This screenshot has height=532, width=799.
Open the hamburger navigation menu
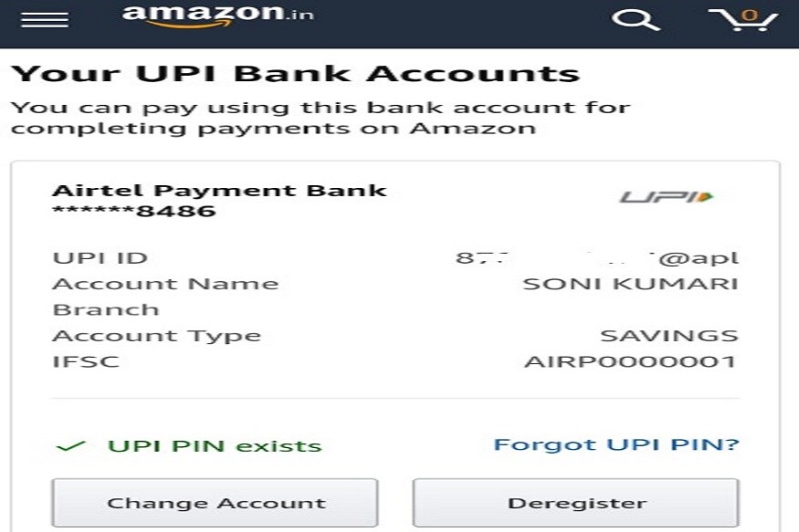coord(45,20)
